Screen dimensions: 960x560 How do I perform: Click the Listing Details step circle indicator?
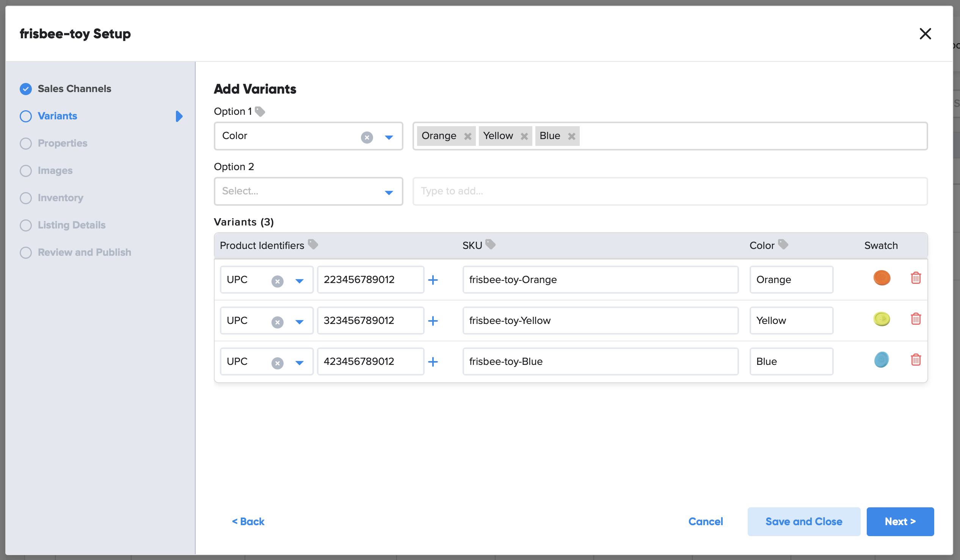click(25, 225)
